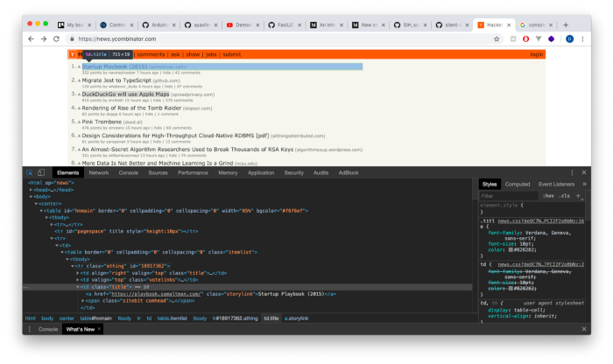
Task: Expand the td class votelinks node
Action: pyautogui.click(x=77, y=280)
